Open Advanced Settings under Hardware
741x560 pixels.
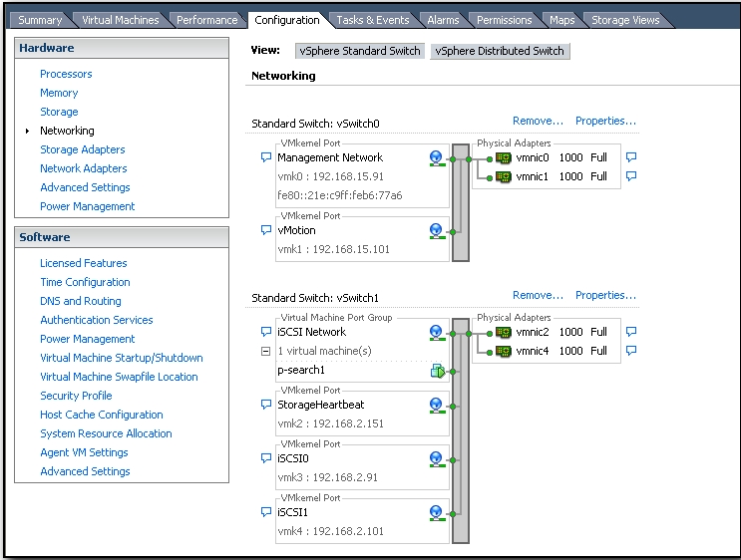pyautogui.click(x=85, y=187)
